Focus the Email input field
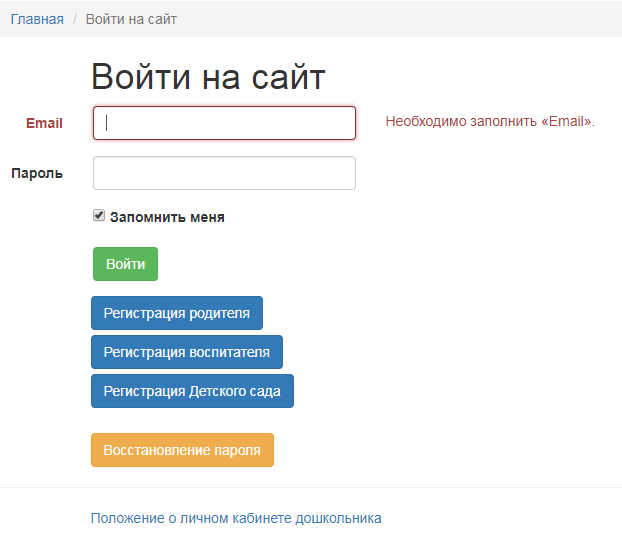Image resolution: width=622 pixels, height=541 pixels. point(224,123)
